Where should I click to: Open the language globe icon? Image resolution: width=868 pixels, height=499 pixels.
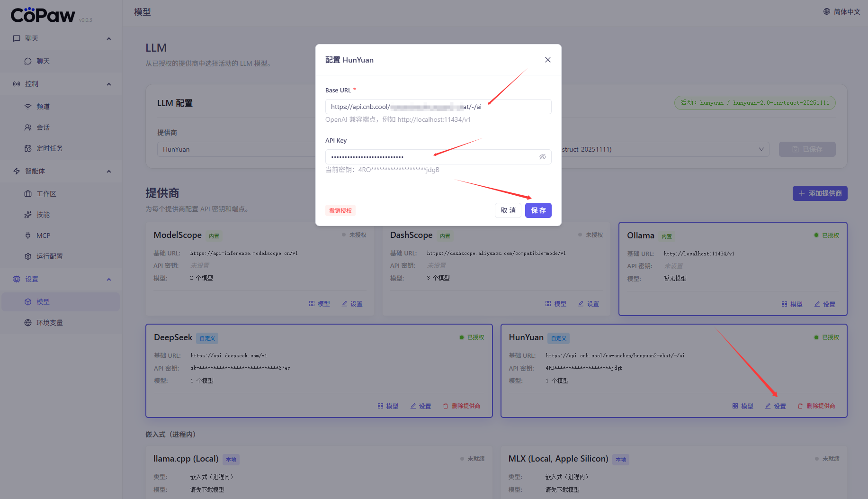coord(827,11)
